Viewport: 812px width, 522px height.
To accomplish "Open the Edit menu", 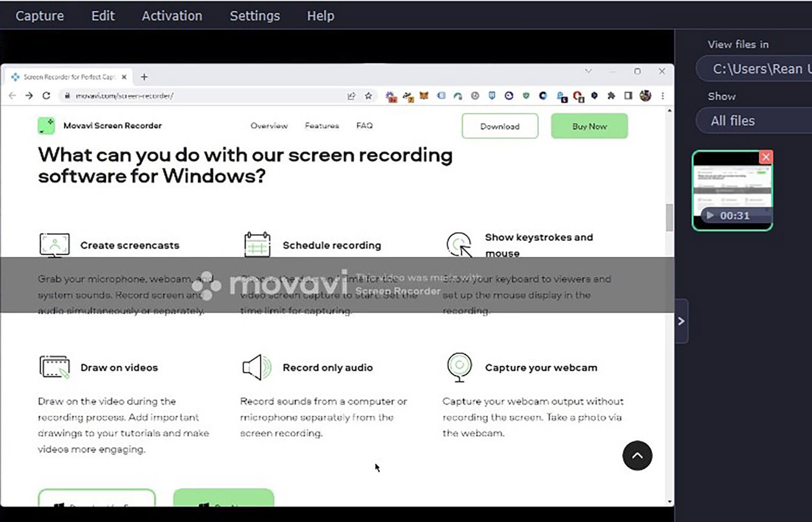I will click(x=103, y=16).
